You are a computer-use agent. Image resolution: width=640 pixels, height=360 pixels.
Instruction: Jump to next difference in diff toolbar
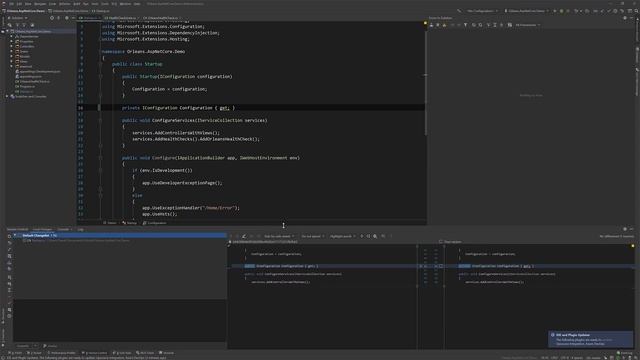(237, 236)
